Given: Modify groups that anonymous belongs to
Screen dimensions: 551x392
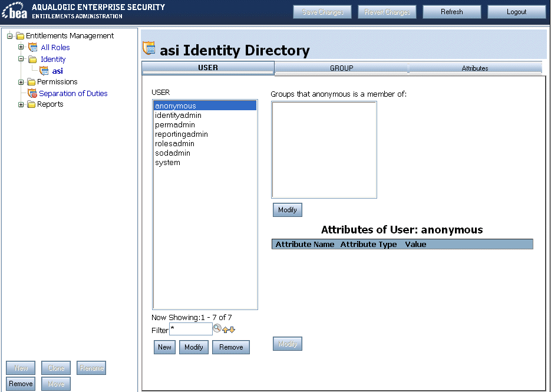Looking at the screenshot, I should tap(288, 210).
